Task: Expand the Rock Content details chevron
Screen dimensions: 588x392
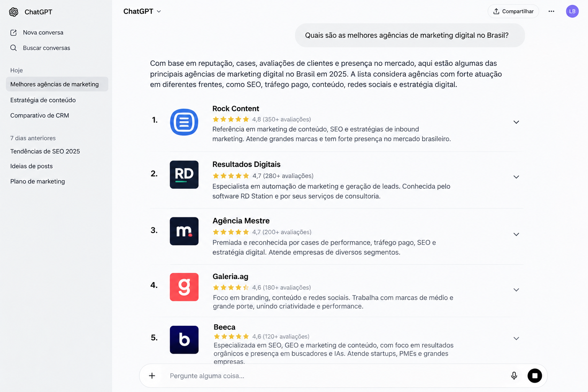Action: tap(516, 122)
